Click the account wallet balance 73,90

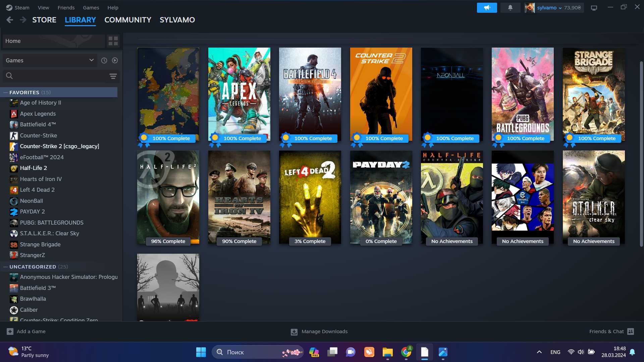[x=572, y=7]
